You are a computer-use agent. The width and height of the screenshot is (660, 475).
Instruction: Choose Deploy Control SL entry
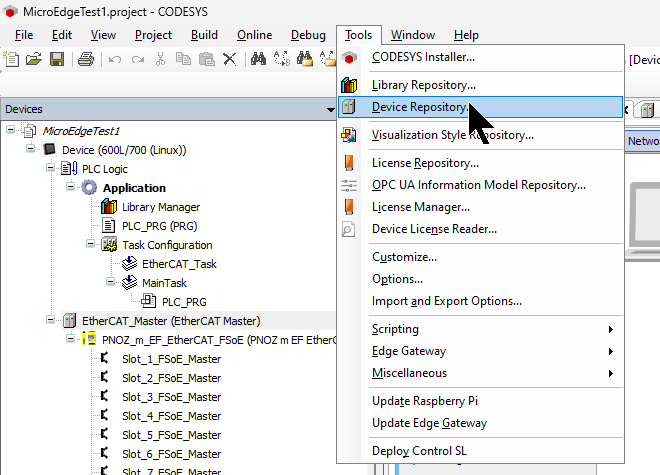tap(480, 451)
